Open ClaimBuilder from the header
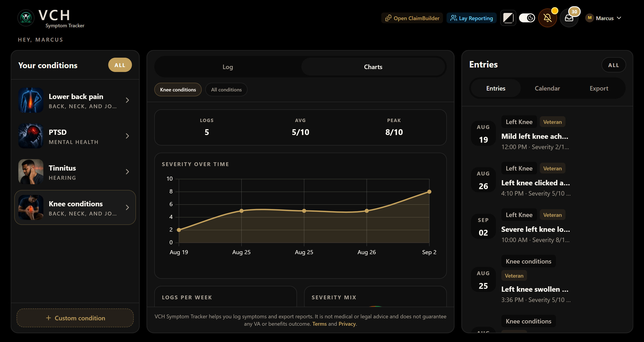The image size is (644, 342). coord(412,18)
